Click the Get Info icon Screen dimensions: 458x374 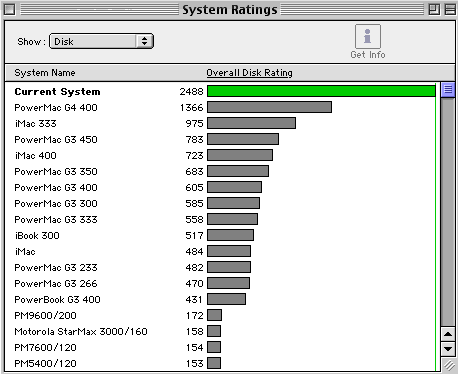click(368, 37)
